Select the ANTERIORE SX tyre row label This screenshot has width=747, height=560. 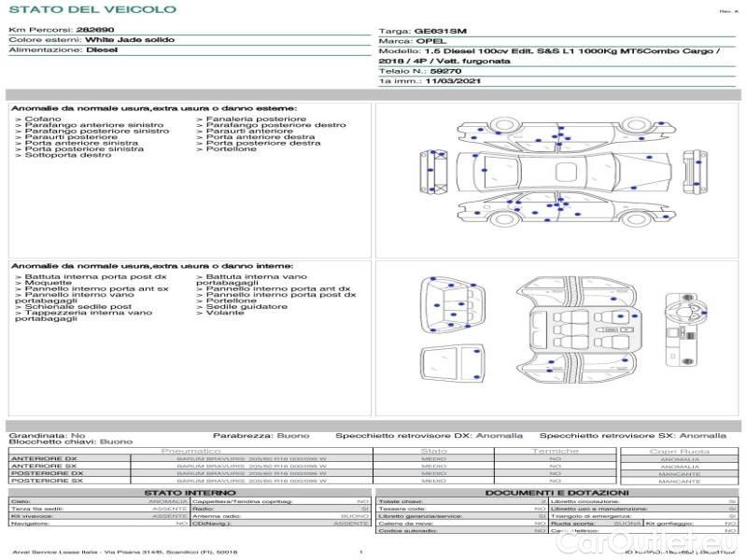coord(44,466)
